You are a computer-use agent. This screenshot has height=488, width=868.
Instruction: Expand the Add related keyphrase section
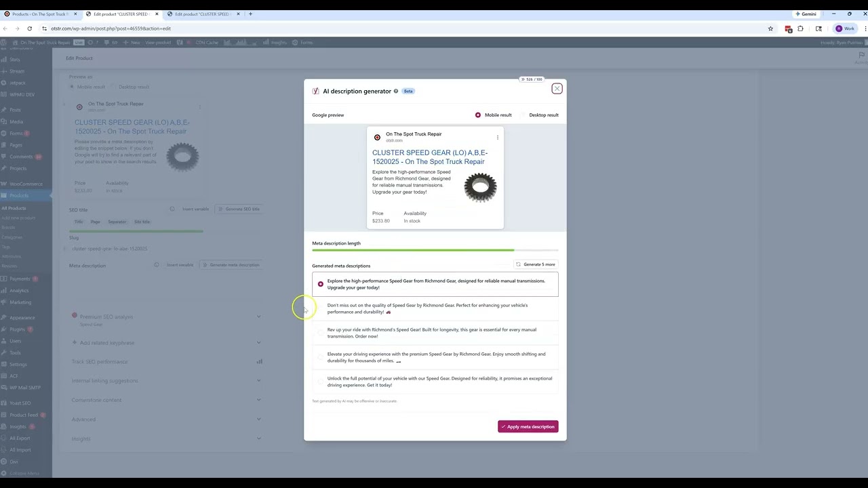point(165,342)
